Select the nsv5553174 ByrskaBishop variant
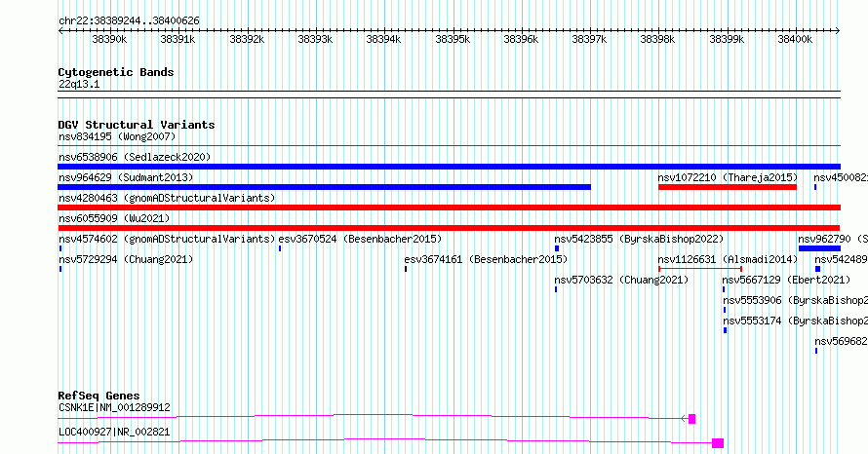This screenshot has height=454, width=868. click(796, 321)
